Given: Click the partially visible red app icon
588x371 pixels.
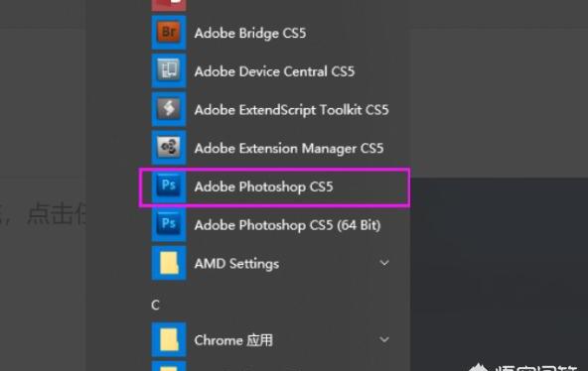Looking at the screenshot, I should tap(169, 5).
